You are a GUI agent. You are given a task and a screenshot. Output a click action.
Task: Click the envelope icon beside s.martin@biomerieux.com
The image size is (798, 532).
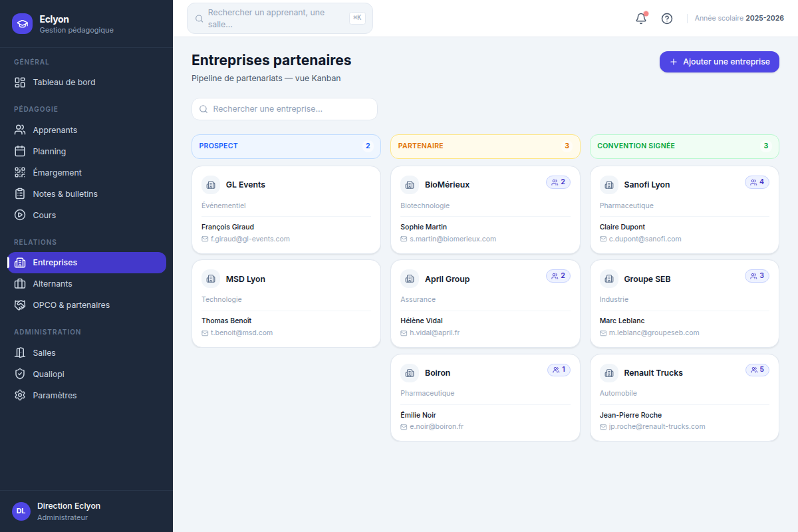(x=404, y=239)
